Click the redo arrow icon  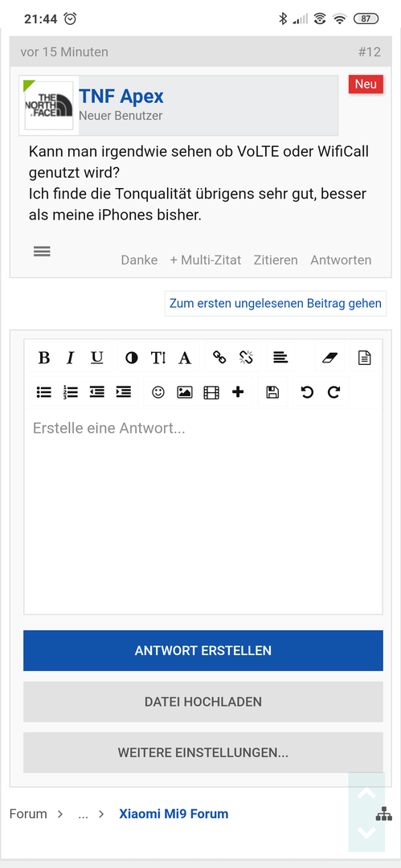coord(333,392)
